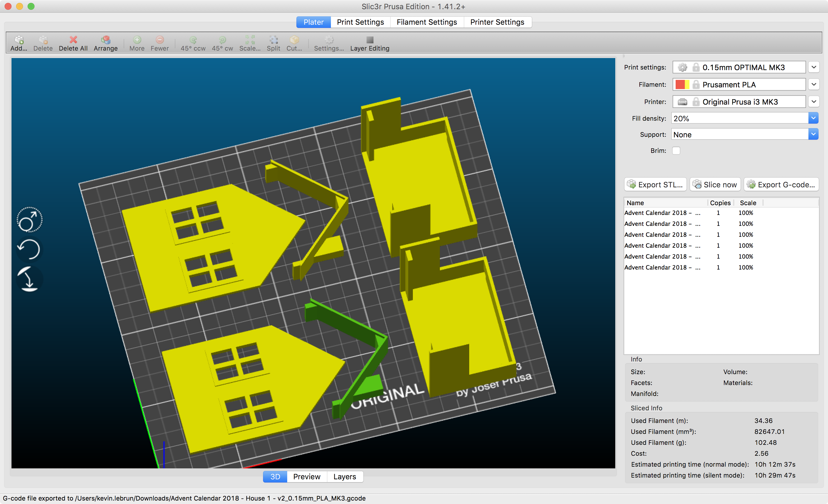This screenshot has width=828, height=504.
Task: Select the 3D view tab
Action: [x=275, y=476]
